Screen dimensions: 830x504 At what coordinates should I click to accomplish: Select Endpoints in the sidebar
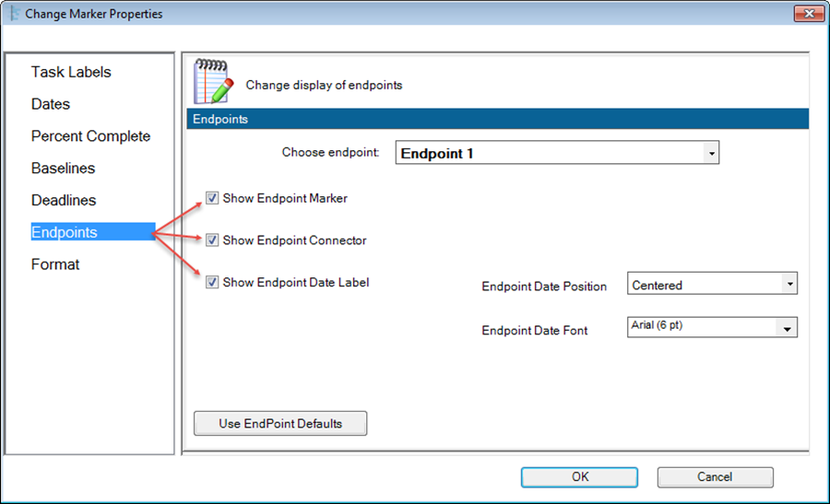click(93, 231)
